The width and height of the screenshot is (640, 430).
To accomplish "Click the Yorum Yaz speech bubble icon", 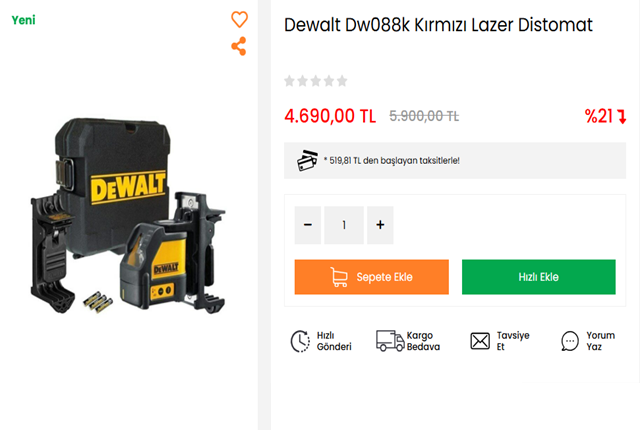I will pos(570,341).
